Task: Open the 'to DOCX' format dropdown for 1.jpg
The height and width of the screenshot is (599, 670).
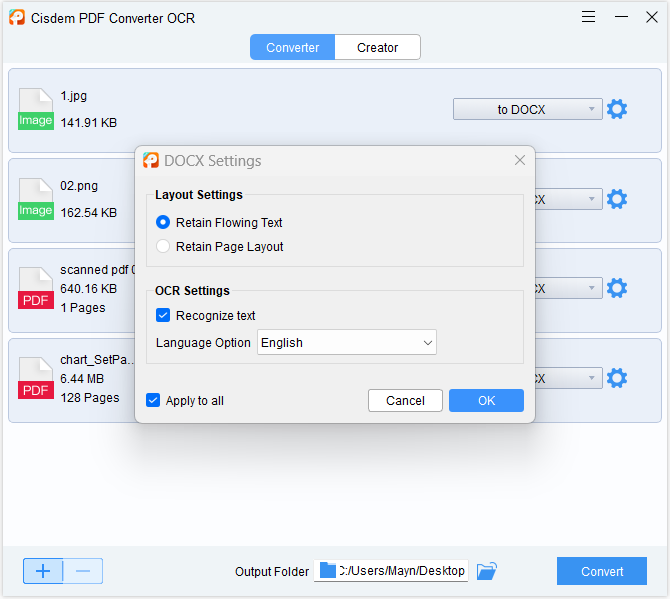Action: tap(527, 109)
